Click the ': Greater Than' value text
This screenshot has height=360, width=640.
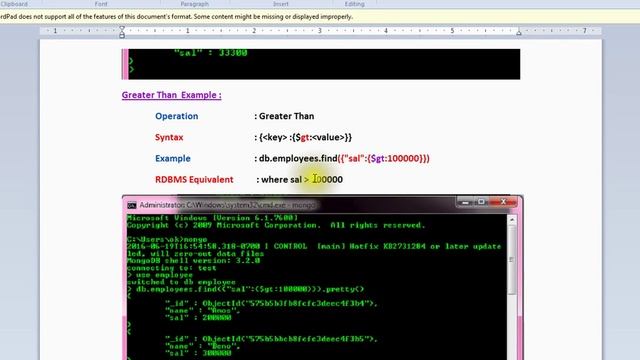pos(284,116)
